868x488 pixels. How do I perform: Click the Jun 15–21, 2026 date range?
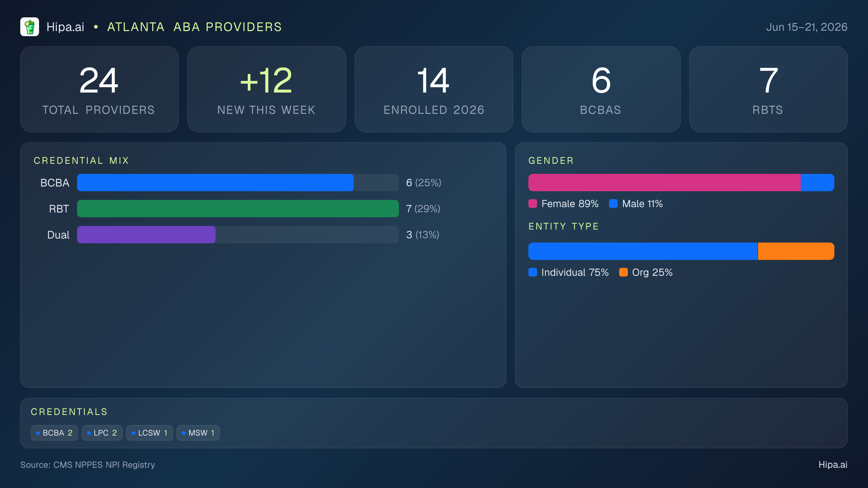click(x=807, y=27)
